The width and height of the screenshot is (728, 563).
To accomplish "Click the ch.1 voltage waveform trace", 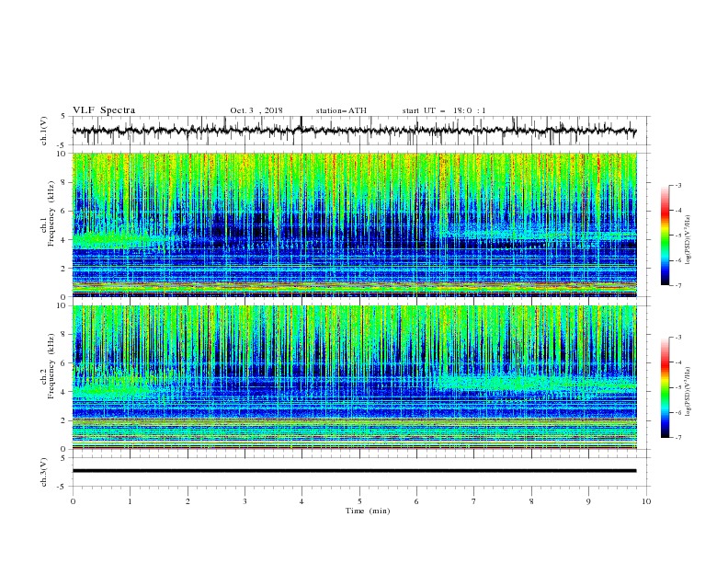I will (x=354, y=131).
